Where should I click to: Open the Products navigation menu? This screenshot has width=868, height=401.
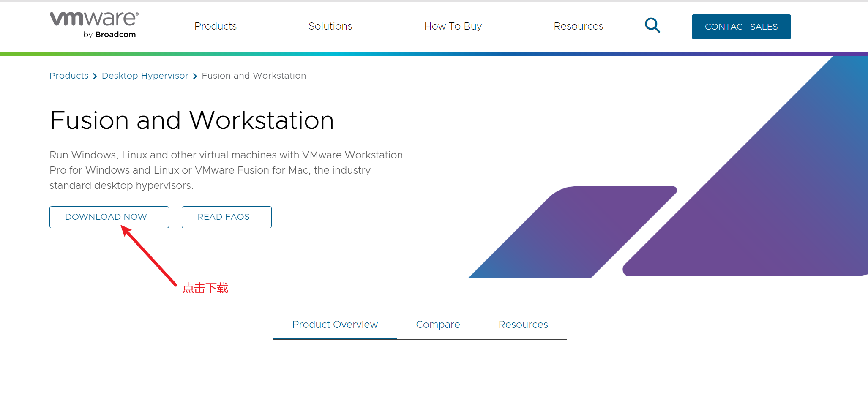coord(216,26)
